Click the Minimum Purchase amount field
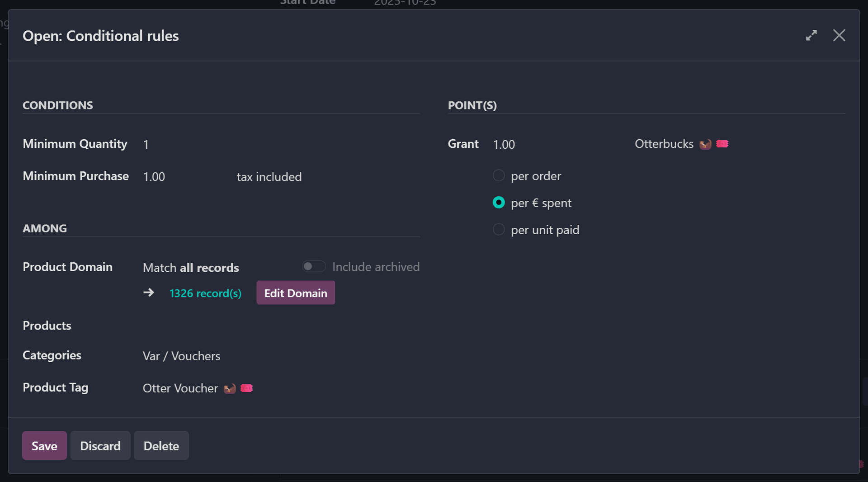 point(181,176)
